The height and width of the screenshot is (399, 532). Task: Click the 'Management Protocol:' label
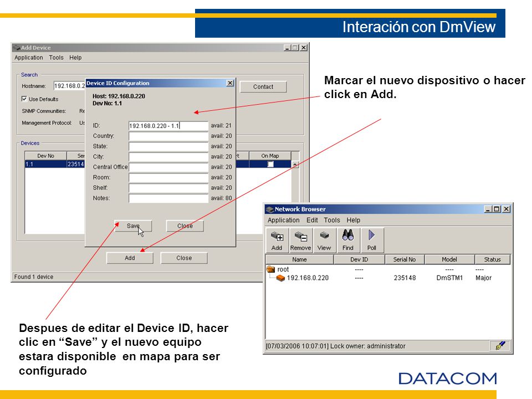(x=47, y=123)
